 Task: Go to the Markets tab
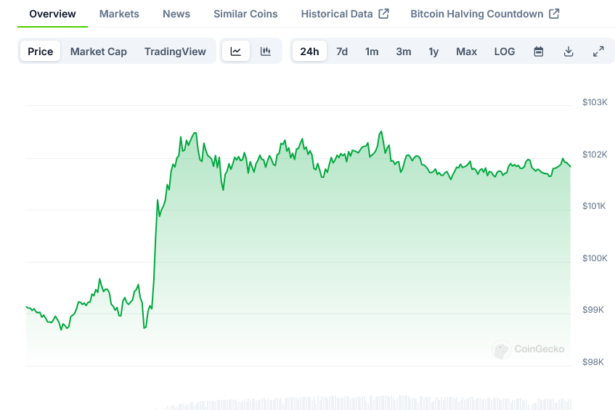pos(119,14)
